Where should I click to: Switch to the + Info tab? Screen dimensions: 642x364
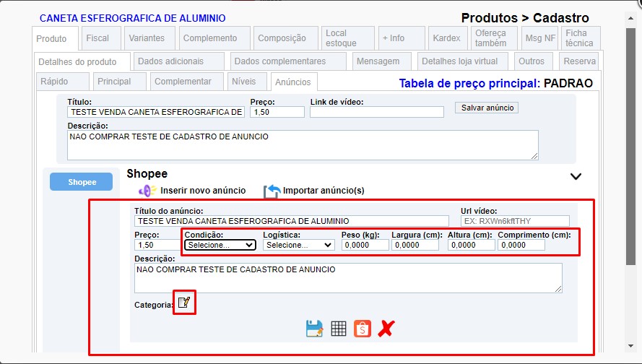click(402, 38)
